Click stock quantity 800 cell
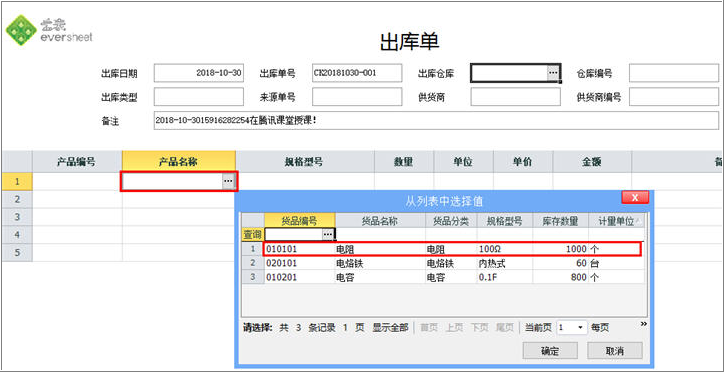Image resolution: width=724 pixels, height=372 pixels. (x=561, y=277)
